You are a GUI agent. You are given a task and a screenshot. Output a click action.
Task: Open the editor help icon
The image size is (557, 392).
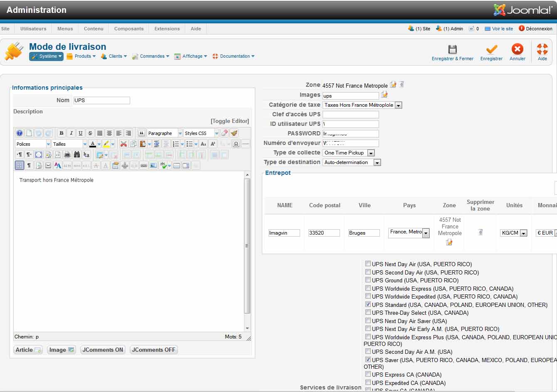point(20,133)
